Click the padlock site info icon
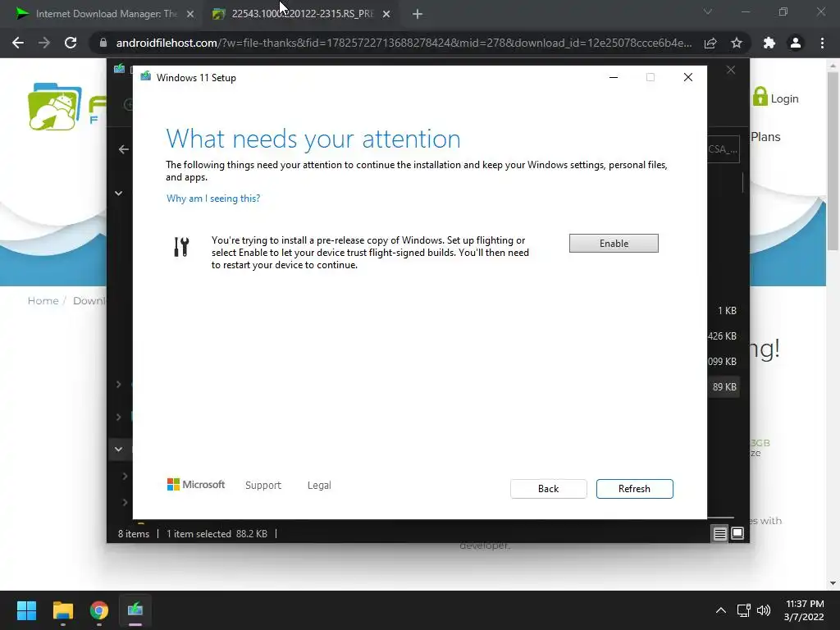The width and height of the screenshot is (840, 630). (103, 43)
